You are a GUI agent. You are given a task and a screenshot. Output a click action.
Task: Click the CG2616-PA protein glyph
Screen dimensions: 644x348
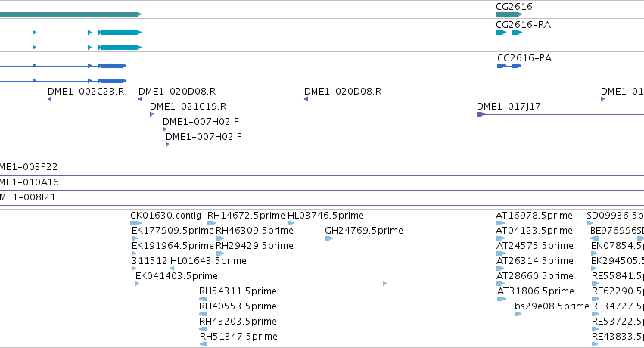pos(509,66)
